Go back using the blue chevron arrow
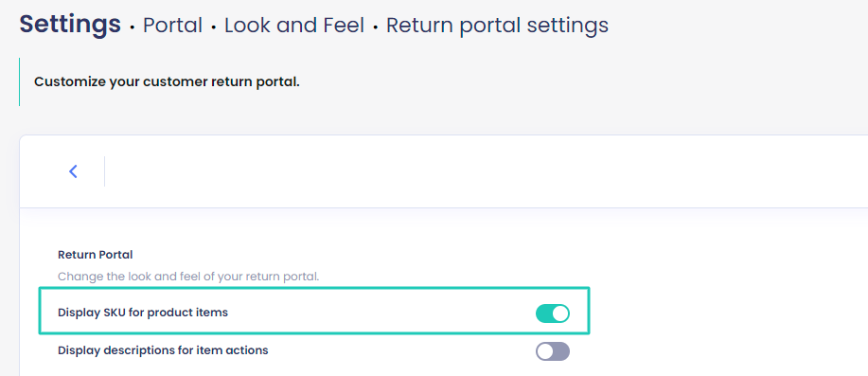This screenshot has height=376, width=868. point(73,171)
